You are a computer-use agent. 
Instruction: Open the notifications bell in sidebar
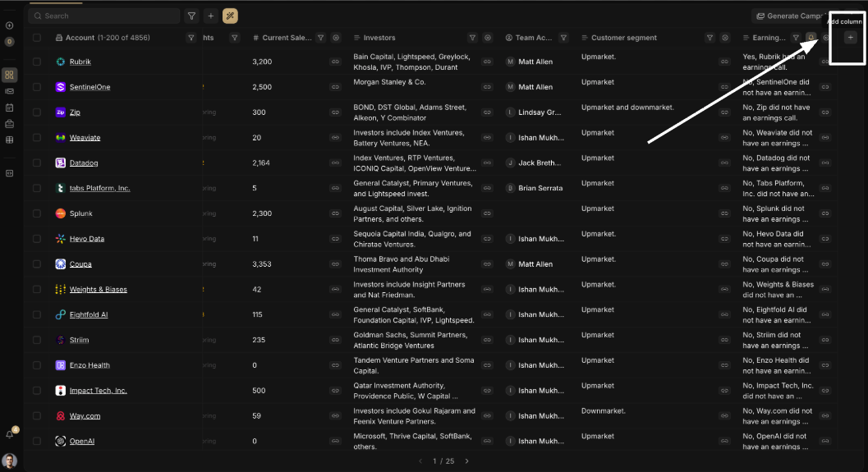point(10,433)
